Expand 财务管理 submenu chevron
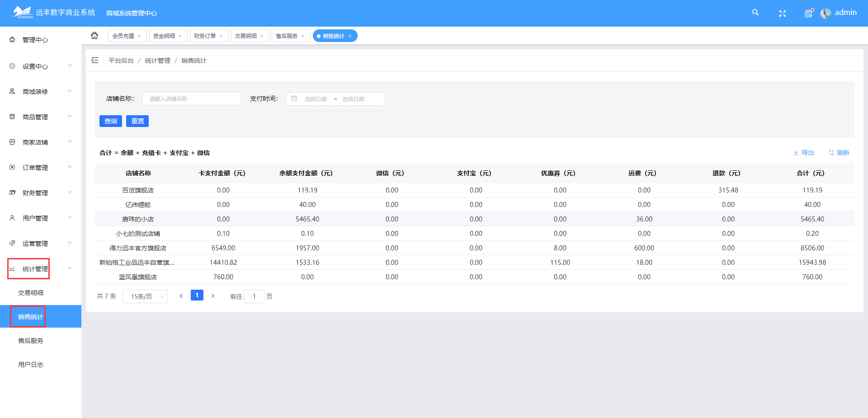Screen dimensions: 868x418 70,192
